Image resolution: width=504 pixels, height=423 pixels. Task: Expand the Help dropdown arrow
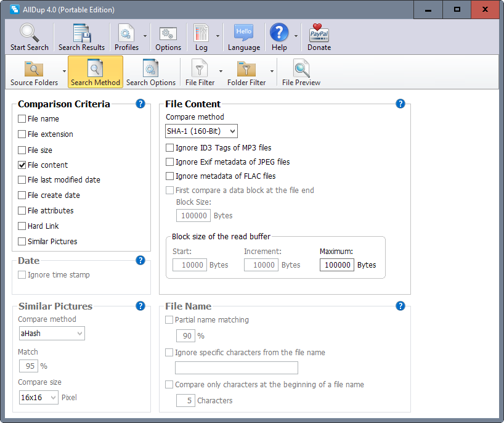[x=296, y=36]
